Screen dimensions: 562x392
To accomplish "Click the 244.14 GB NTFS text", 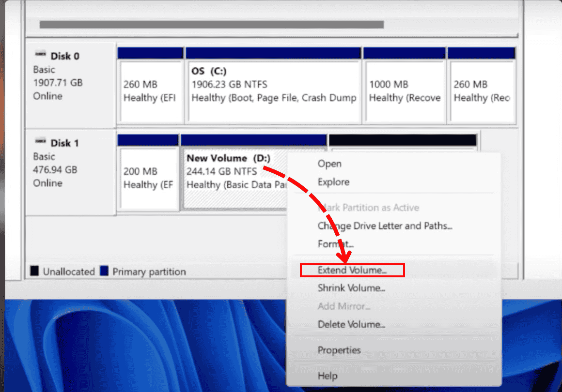I will [x=221, y=171].
